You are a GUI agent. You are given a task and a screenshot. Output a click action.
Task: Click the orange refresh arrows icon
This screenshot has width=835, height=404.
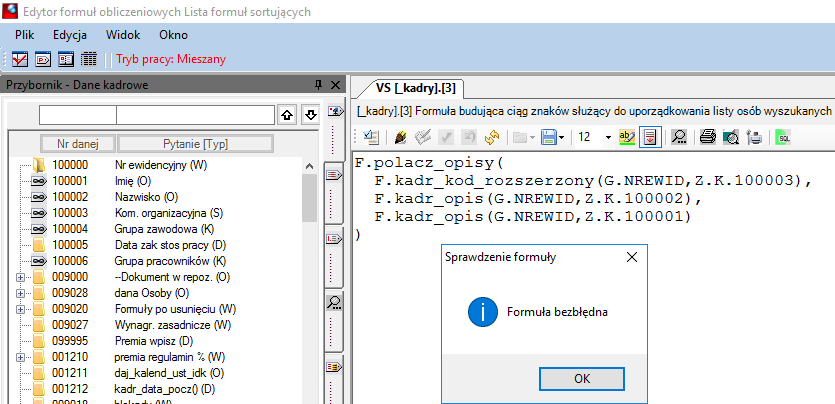pyautogui.click(x=492, y=137)
